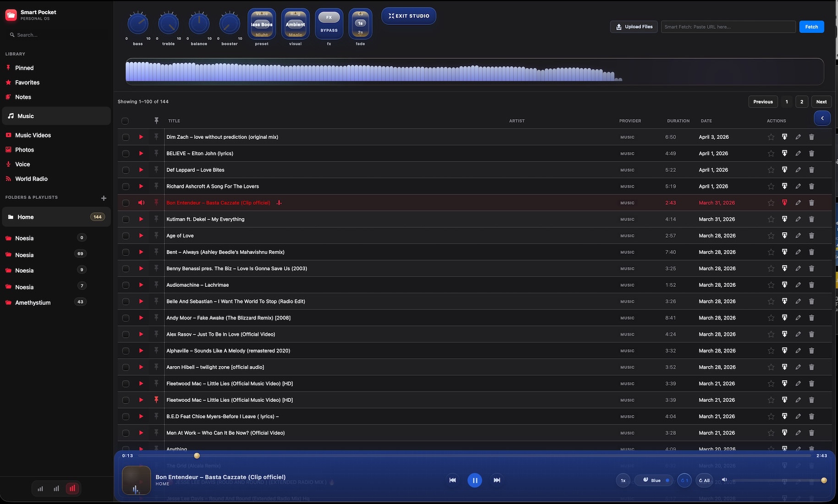The height and width of the screenshot is (504, 838).
Task: Toggle the FX bypass switch
Action: coord(329,24)
